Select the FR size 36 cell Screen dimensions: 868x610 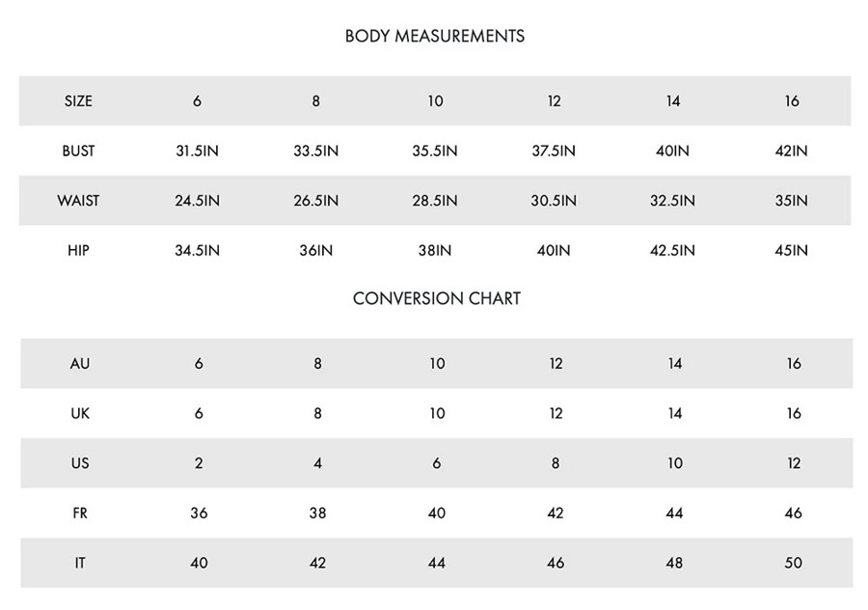[199, 513]
